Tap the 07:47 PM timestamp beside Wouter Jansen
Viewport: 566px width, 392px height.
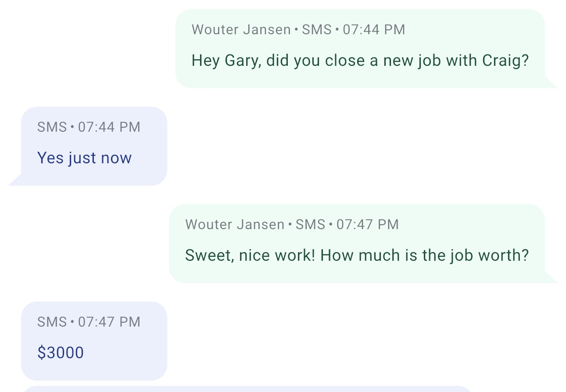[x=367, y=225]
